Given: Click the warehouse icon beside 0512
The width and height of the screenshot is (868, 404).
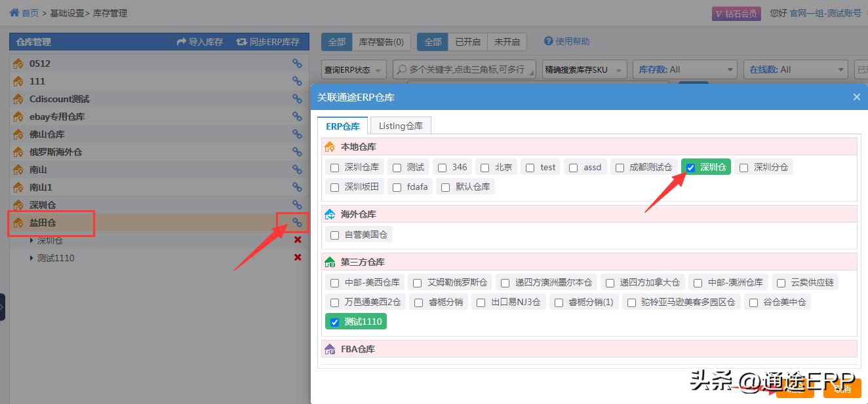Looking at the screenshot, I should coord(17,63).
